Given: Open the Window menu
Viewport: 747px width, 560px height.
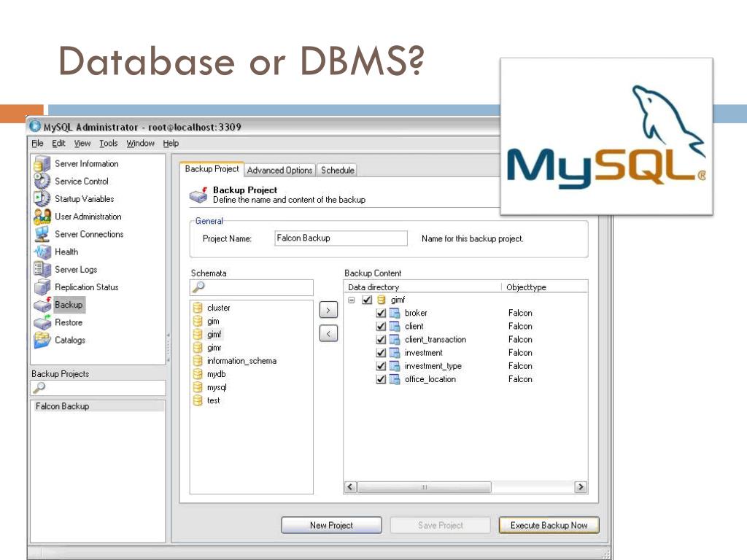Looking at the screenshot, I should pos(140,144).
